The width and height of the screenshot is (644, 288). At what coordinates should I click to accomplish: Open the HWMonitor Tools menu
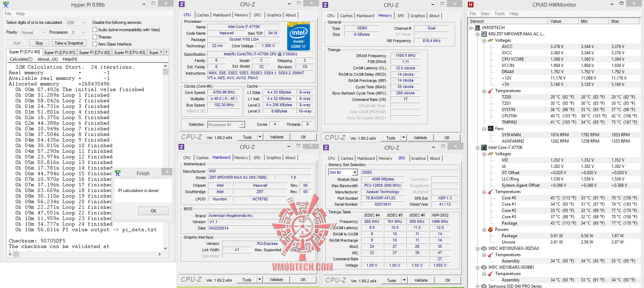499,14
